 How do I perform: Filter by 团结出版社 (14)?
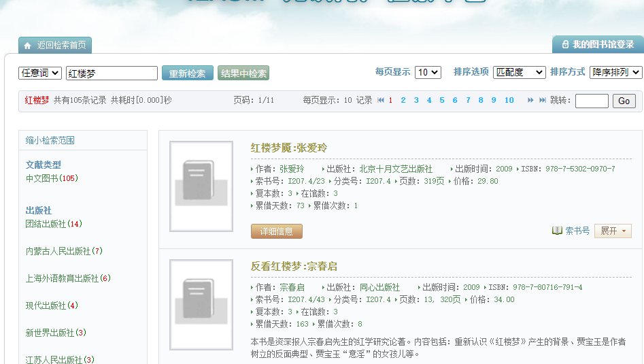[x=54, y=224]
